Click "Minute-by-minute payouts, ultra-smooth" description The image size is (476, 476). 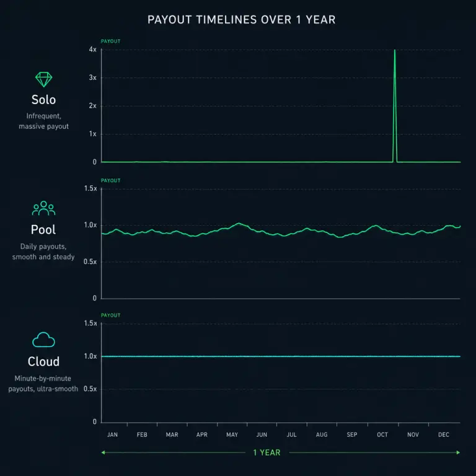tap(43, 384)
